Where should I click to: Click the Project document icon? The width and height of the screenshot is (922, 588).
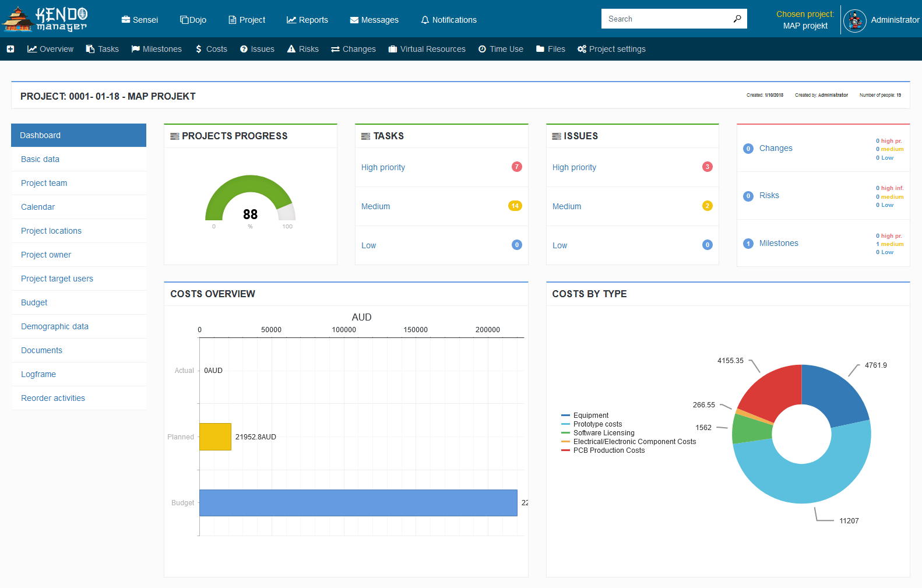(233, 20)
